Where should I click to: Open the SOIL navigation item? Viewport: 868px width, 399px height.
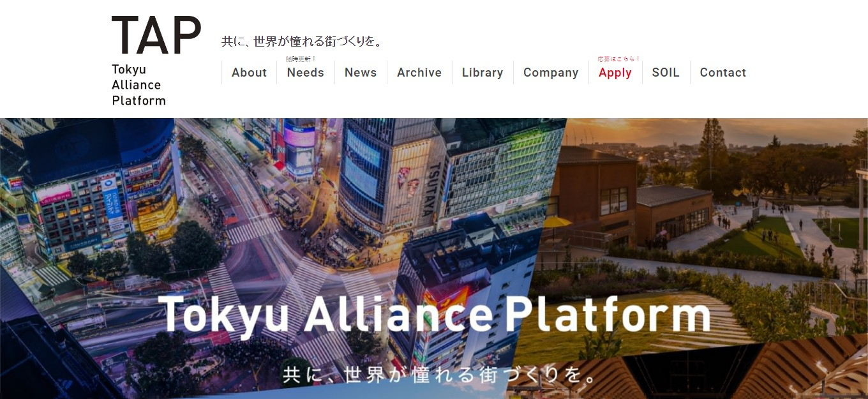[666, 73]
